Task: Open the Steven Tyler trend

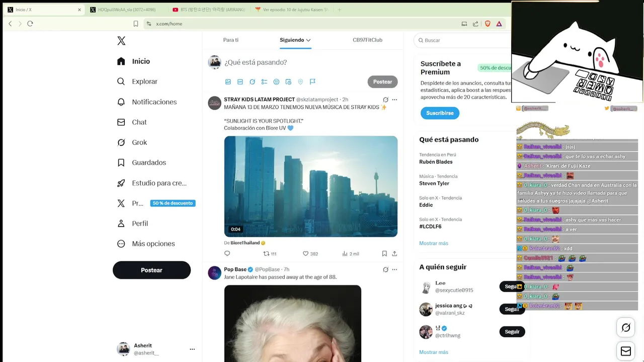Action: [434, 184]
